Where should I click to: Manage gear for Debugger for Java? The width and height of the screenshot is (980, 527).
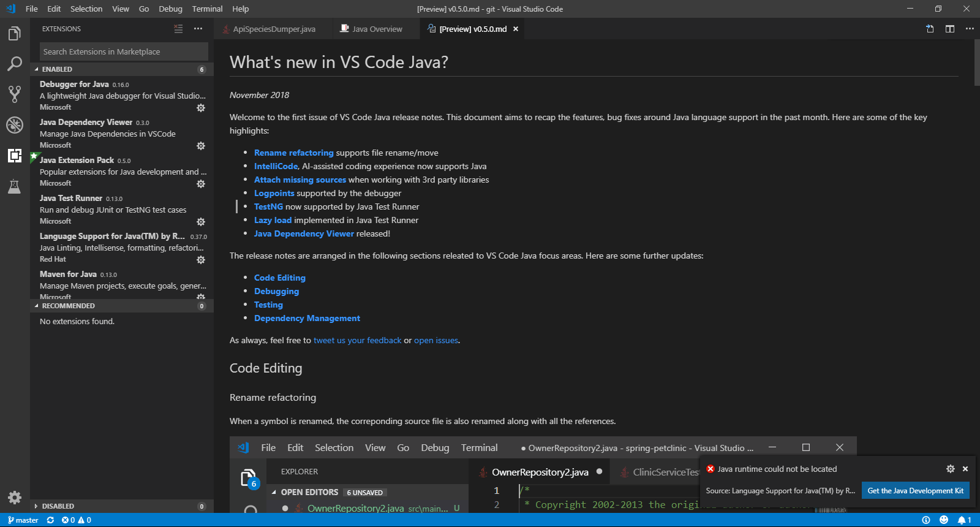(x=200, y=108)
